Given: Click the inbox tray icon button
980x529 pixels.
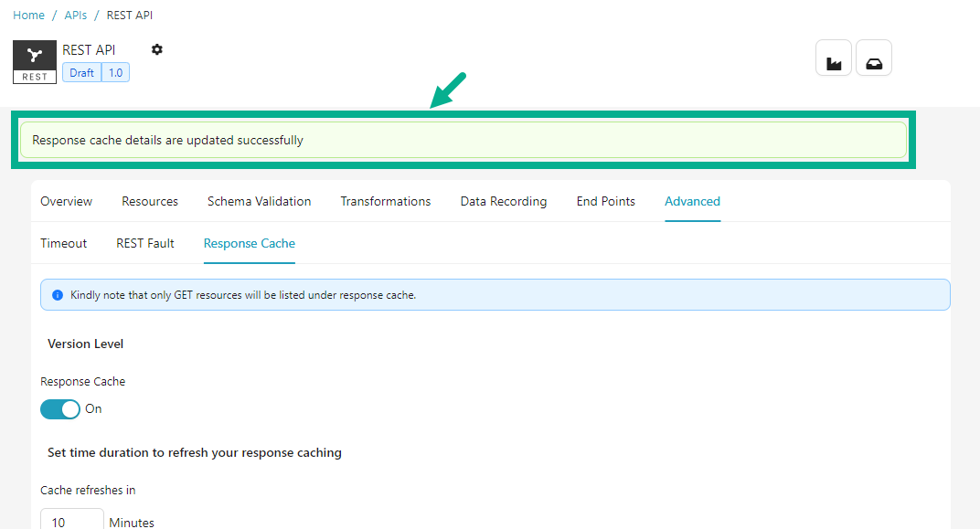Looking at the screenshot, I should tap(873, 58).
